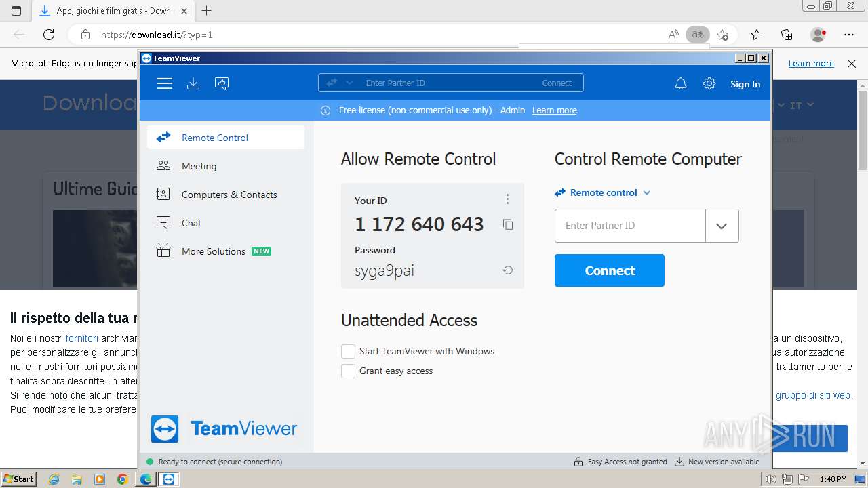The height and width of the screenshot is (488, 868).
Task: Expand the Partner ID history dropdown
Action: [722, 226]
